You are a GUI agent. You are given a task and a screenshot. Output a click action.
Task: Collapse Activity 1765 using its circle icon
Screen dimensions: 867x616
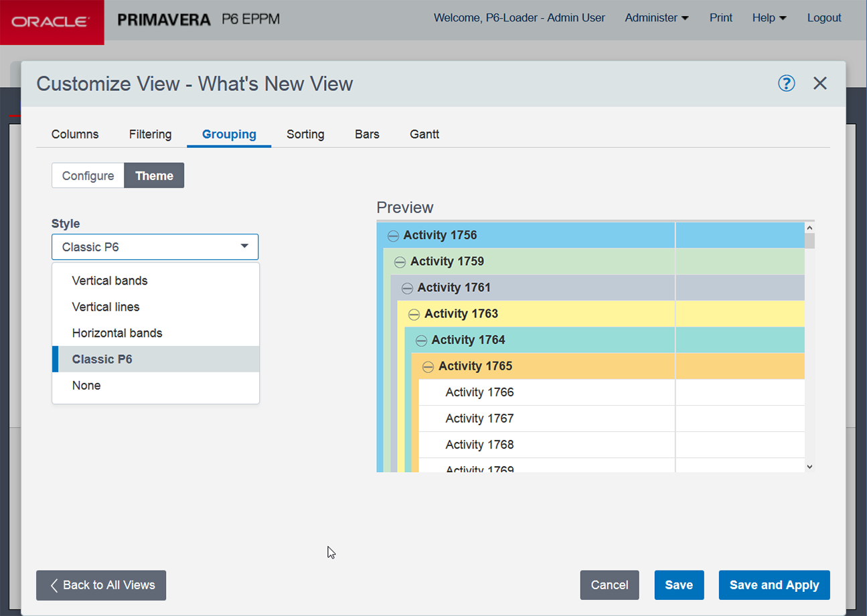coord(428,366)
